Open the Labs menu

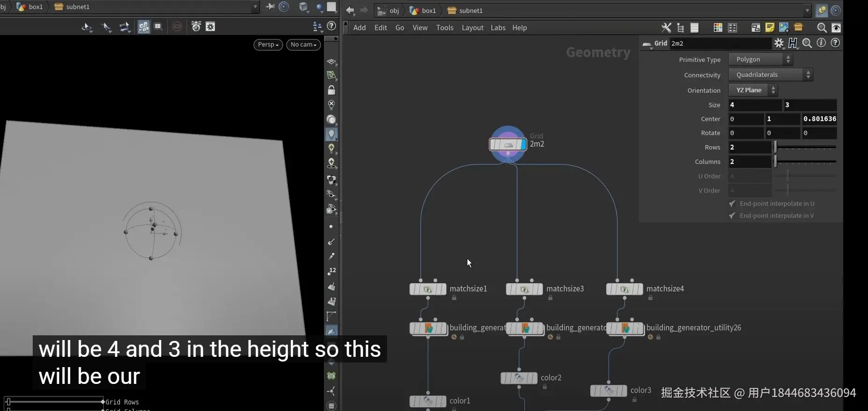pos(498,28)
